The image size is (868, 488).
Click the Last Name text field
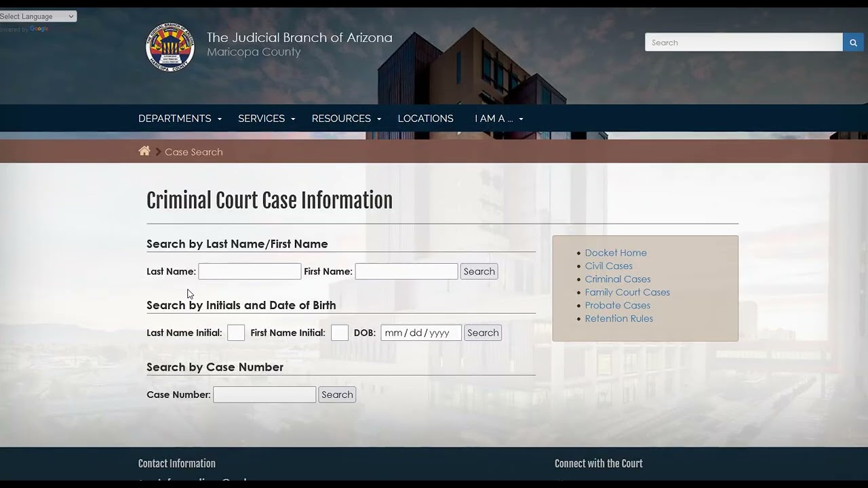point(250,271)
